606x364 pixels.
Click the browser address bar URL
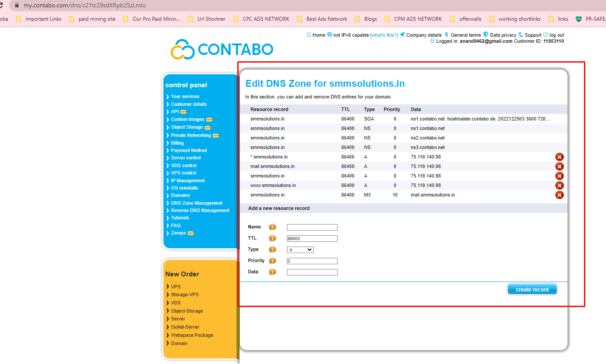(x=85, y=6)
